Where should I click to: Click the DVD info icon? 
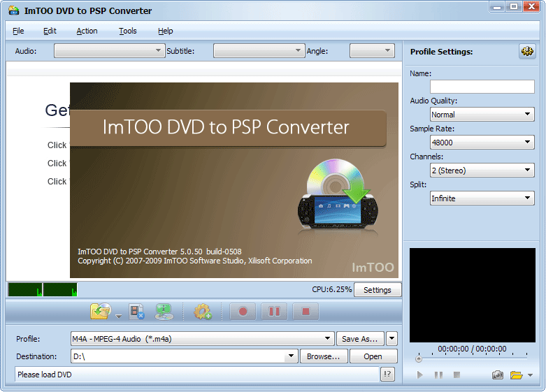point(164,312)
